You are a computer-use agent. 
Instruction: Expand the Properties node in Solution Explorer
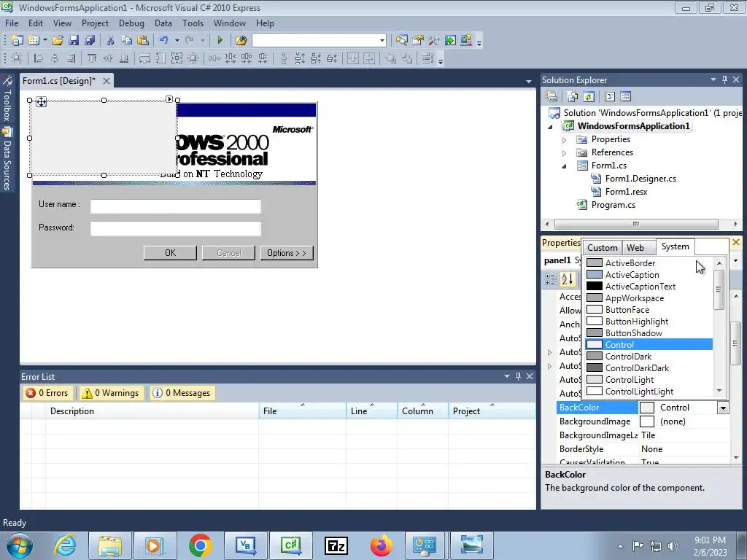pos(564,140)
